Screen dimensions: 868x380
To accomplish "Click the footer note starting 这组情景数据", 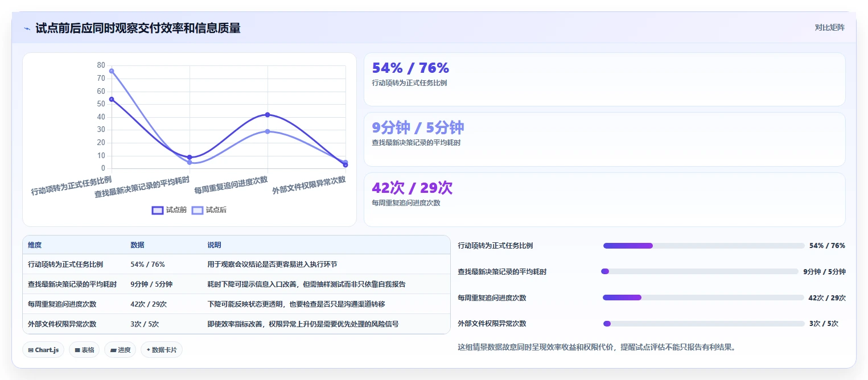I will pos(597,347).
